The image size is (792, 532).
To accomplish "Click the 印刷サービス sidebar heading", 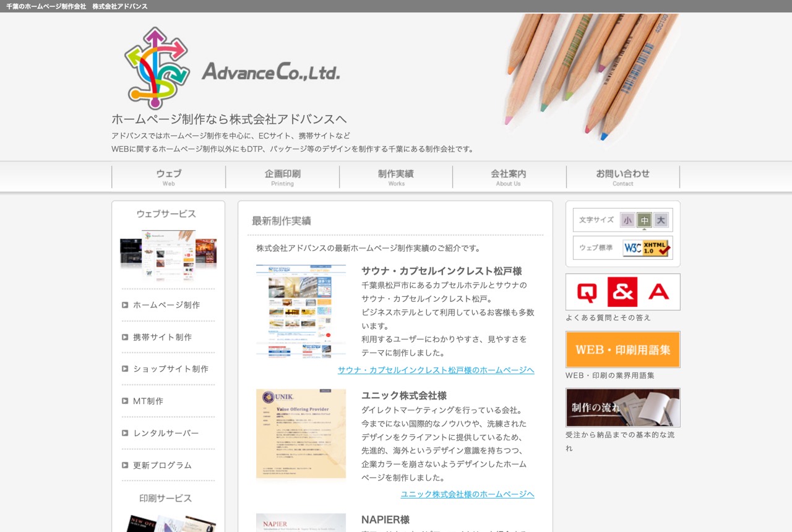I will [166, 498].
